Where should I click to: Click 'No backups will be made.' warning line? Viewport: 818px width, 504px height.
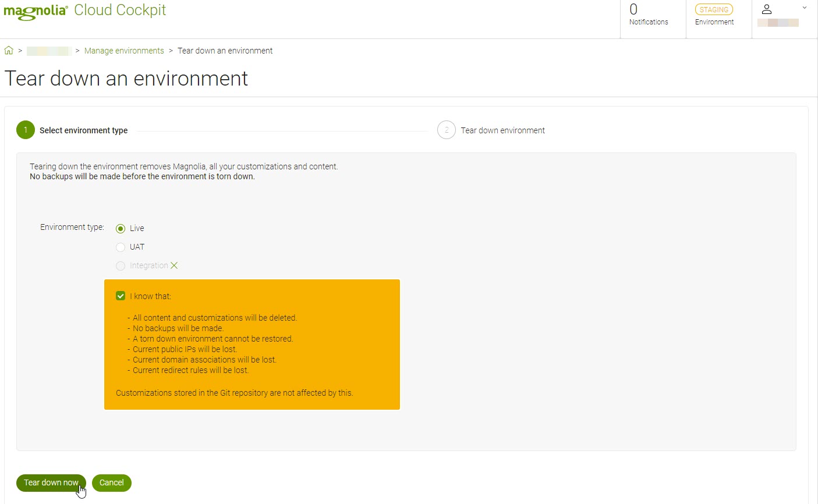[178, 328]
